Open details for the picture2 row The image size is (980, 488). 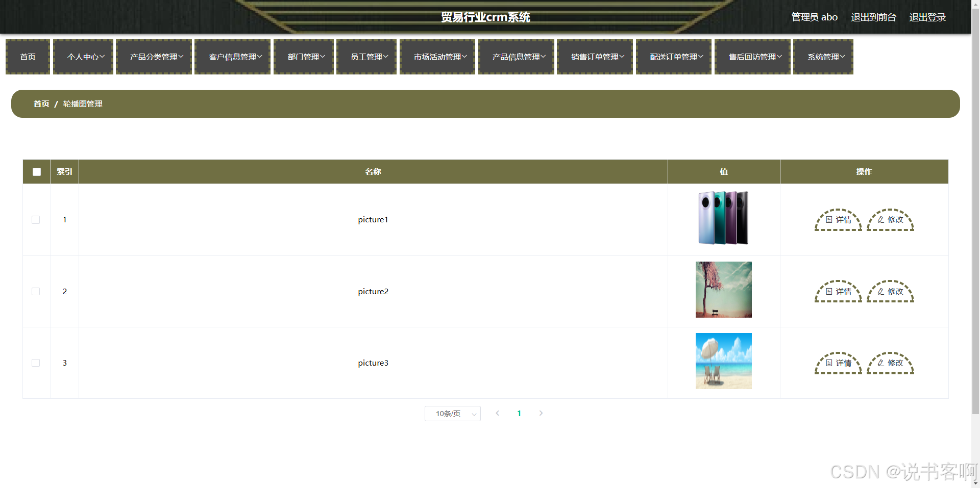tap(838, 291)
